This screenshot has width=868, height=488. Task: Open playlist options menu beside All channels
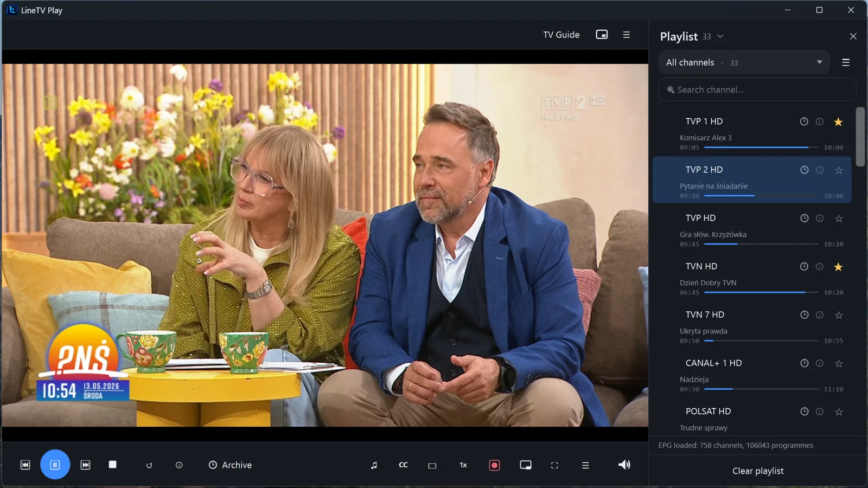point(846,62)
